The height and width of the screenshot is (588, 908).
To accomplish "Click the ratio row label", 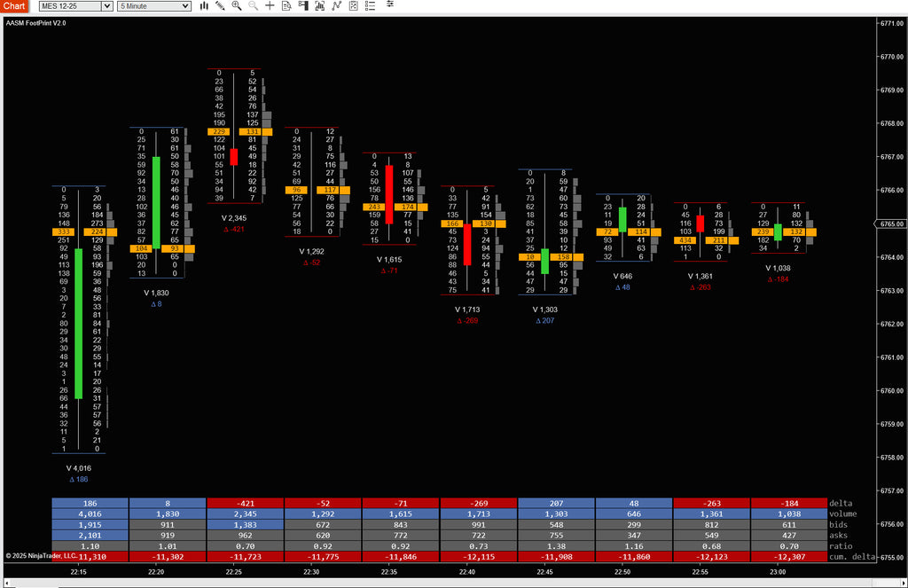I will tap(841, 546).
